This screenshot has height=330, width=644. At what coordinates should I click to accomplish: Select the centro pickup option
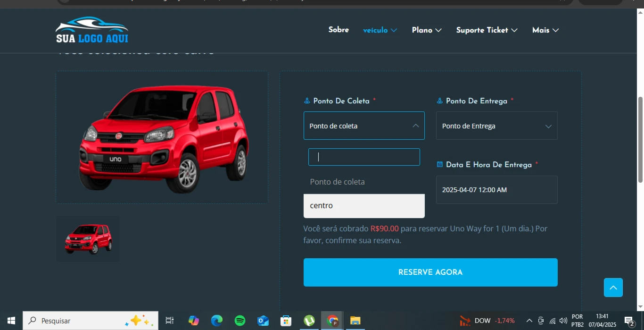(364, 206)
